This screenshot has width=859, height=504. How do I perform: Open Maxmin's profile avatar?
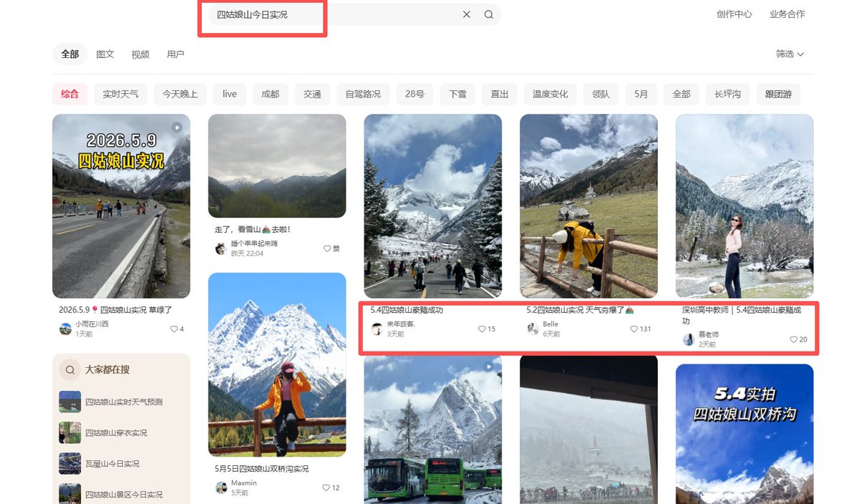pos(221,488)
